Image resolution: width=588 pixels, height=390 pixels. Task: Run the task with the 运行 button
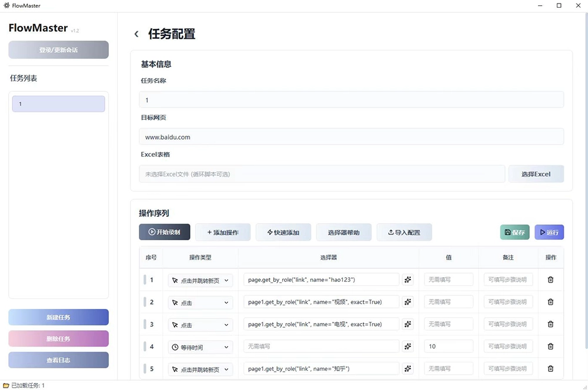coord(549,232)
